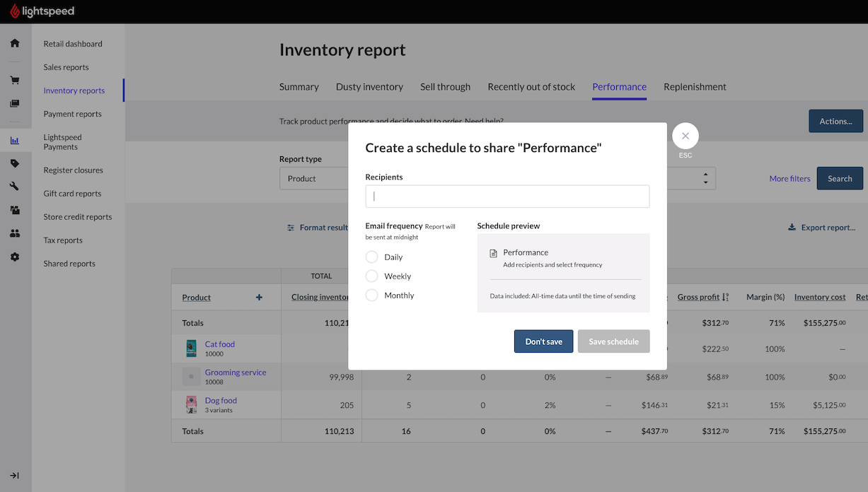Image resolution: width=868 pixels, height=492 pixels.
Task: Open the inventory tag icon
Action: click(15, 163)
